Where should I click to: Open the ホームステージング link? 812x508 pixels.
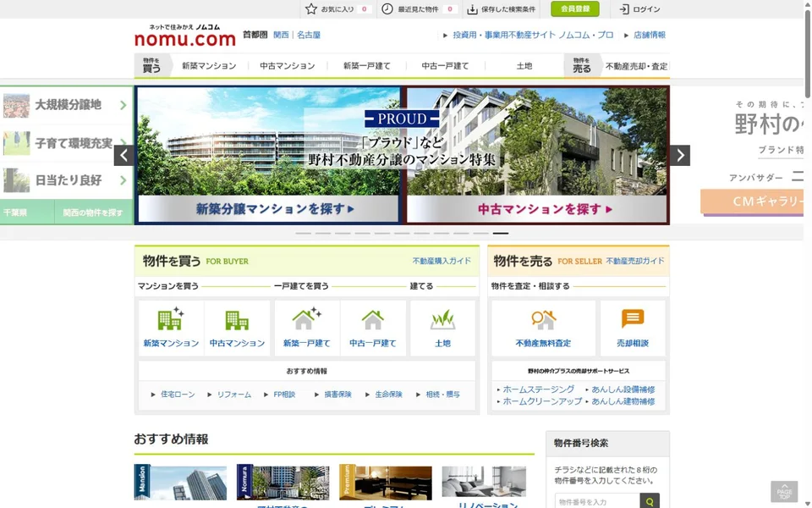539,389
